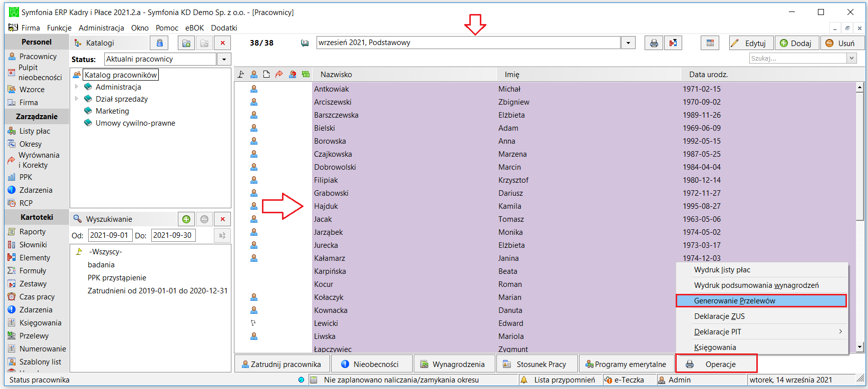The image size is (868, 389).
Task: Open the period selector dropdown arrow
Action: [628, 43]
